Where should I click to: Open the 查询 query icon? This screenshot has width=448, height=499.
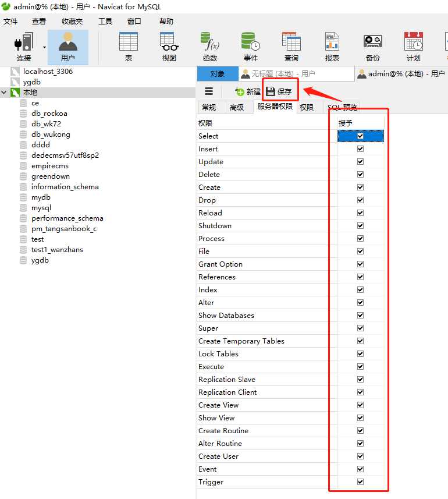pos(291,47)
